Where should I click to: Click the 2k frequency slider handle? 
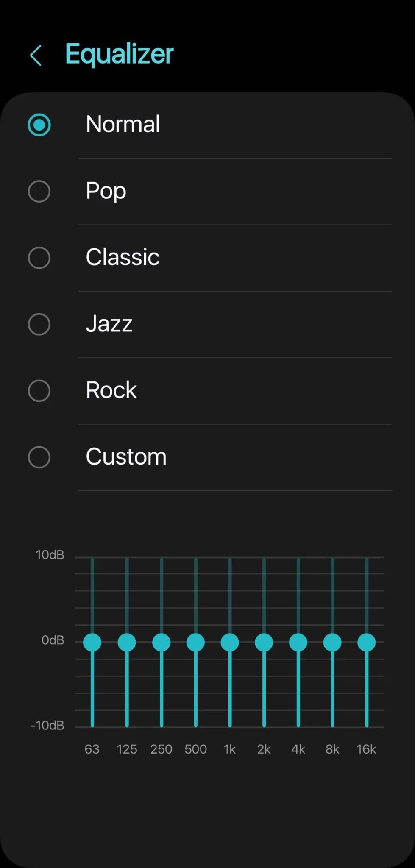pyautogui.click(x=264, y=642)
